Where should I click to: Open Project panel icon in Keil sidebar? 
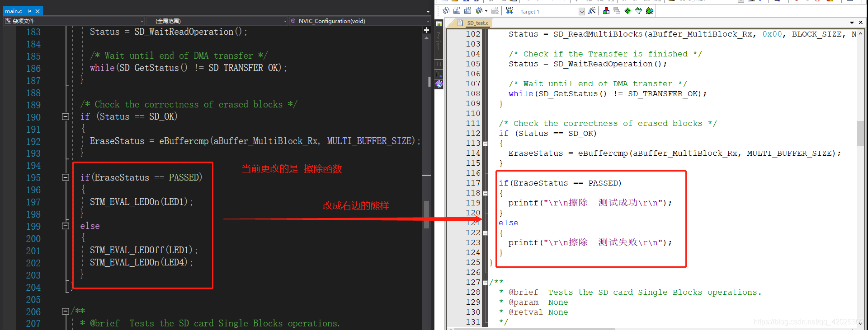(439, 24)
